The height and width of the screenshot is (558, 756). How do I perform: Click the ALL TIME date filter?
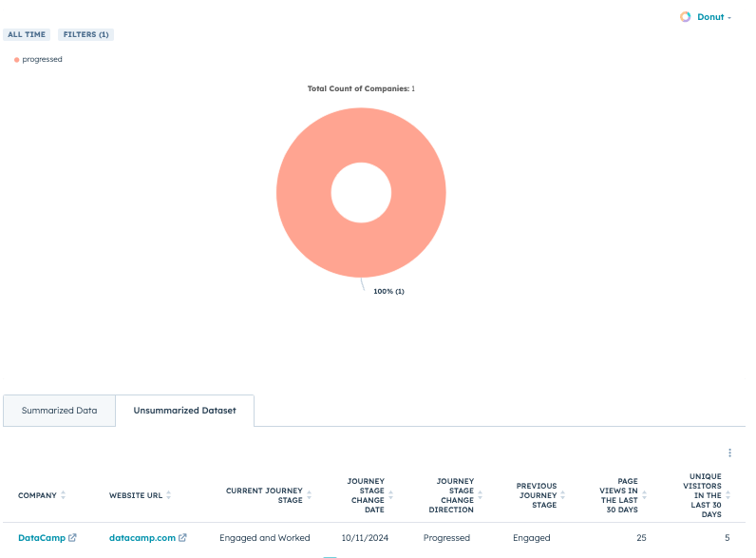click(27, 34)
